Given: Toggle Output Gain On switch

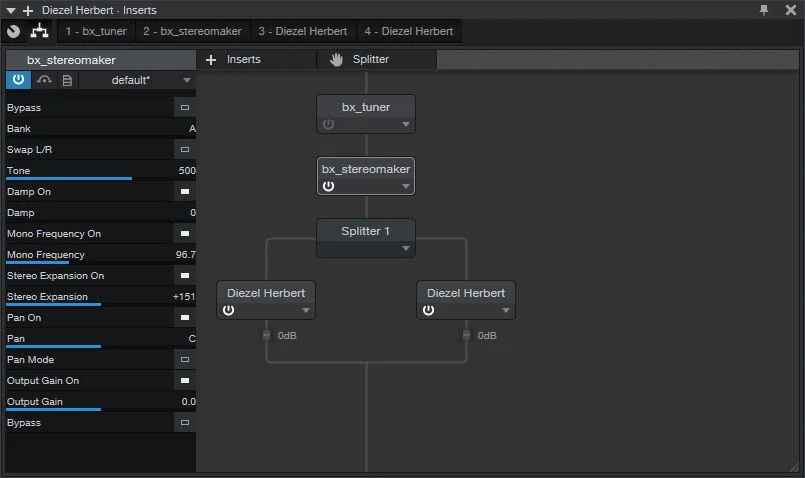Looking at the screenshot, I should 185,381.
